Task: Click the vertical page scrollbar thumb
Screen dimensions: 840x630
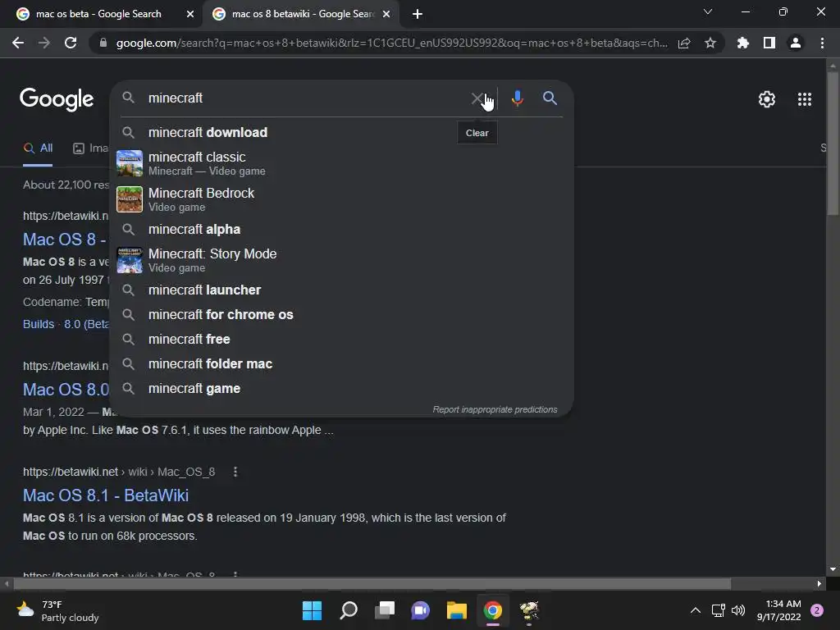Action: coord(833,144)
